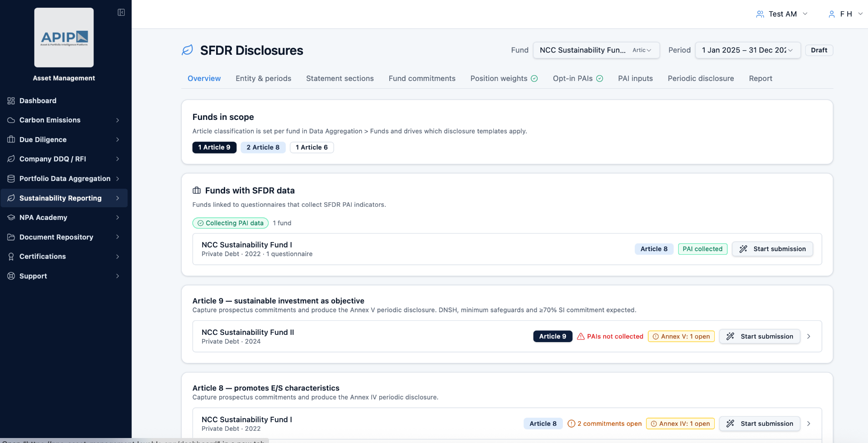Click the "2 commitments open" status text

(x=609, y=424)
